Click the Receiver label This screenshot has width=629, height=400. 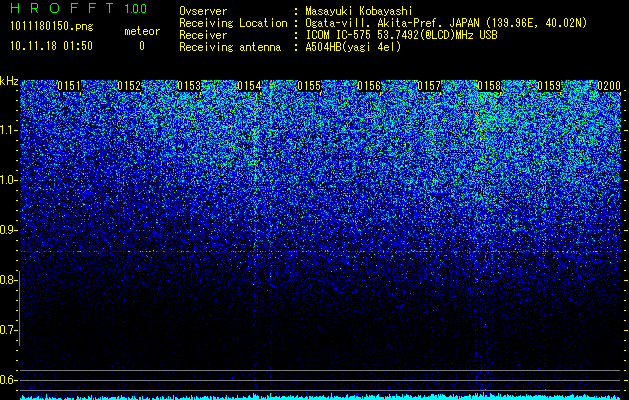203,35
